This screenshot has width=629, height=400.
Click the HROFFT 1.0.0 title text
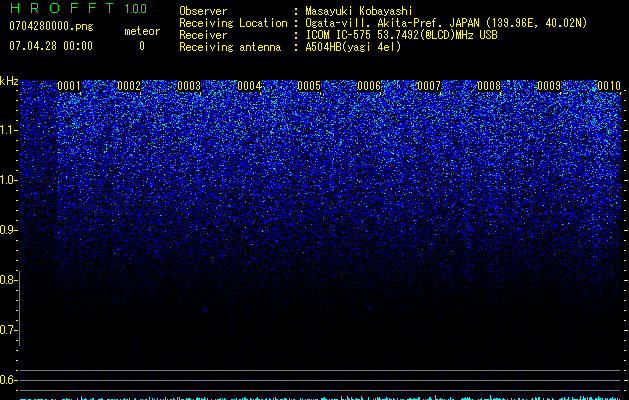[78, 8]
